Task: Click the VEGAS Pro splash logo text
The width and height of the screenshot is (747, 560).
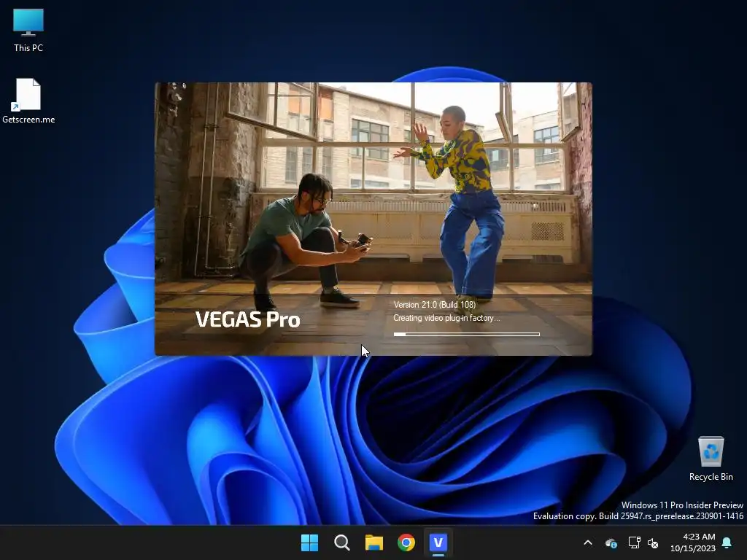Action: [x=248, y=319]
